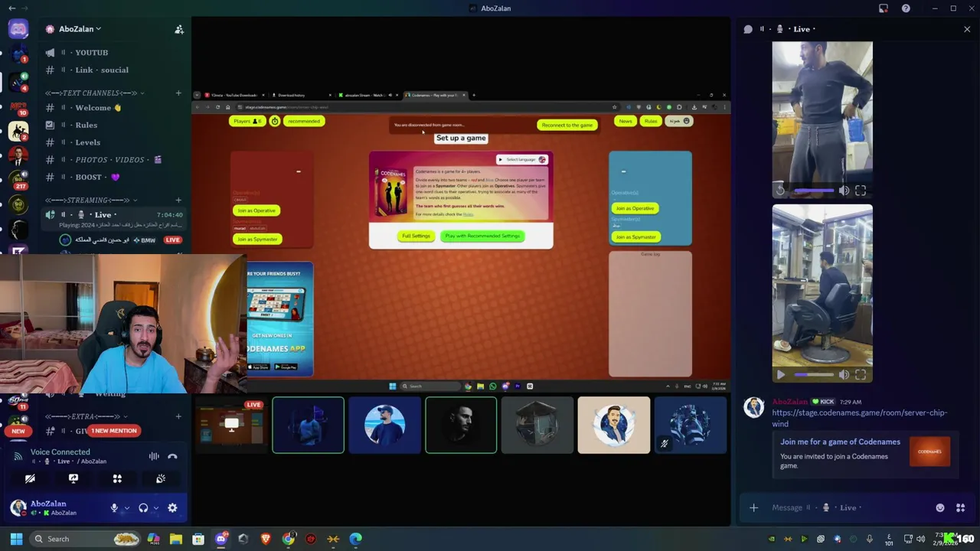
Task: Toggle camera on in voice controls
Action: (x=30, y=478)
